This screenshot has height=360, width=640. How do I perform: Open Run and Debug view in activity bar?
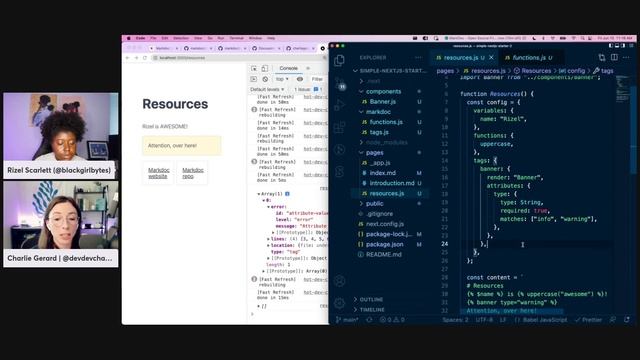pyautogui.click(x=339, y=106)
